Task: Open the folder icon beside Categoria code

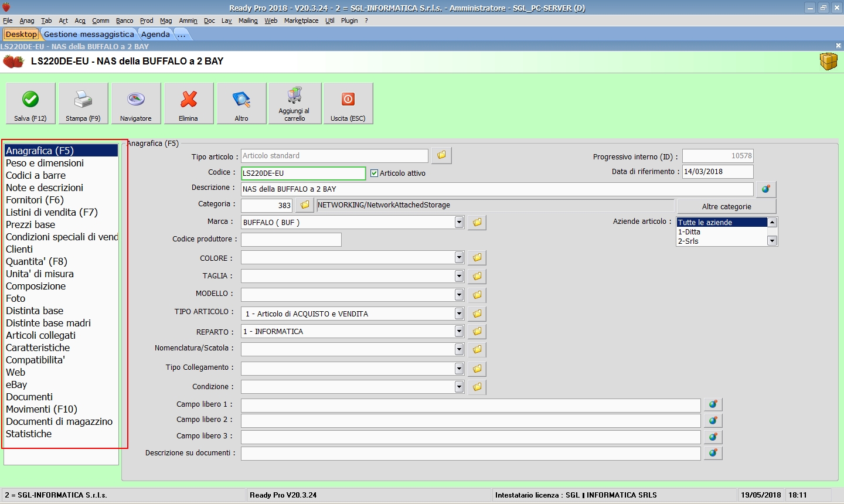Action: [305, 205]
